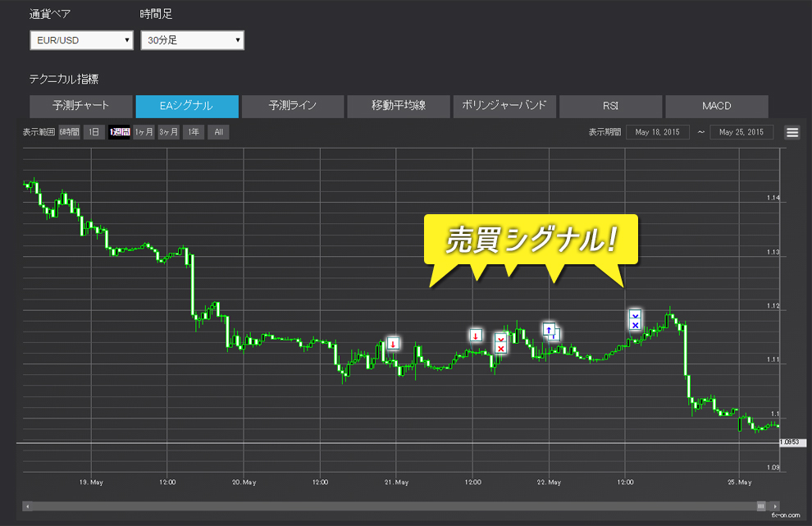Enable the 移動平均線 indicator tab
Image resolution: width=812 pixels, height=526 pixels.
click(x=399, y=106)
